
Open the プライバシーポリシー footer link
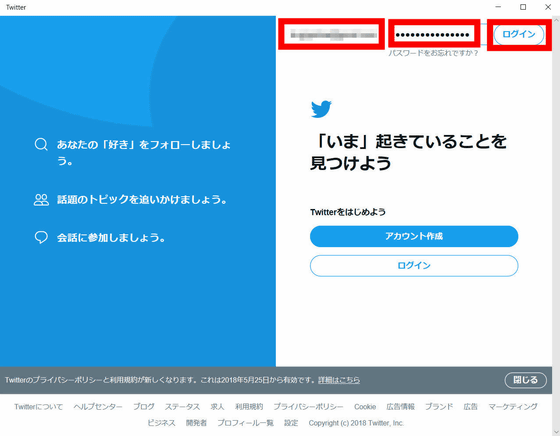pos(308,406)
